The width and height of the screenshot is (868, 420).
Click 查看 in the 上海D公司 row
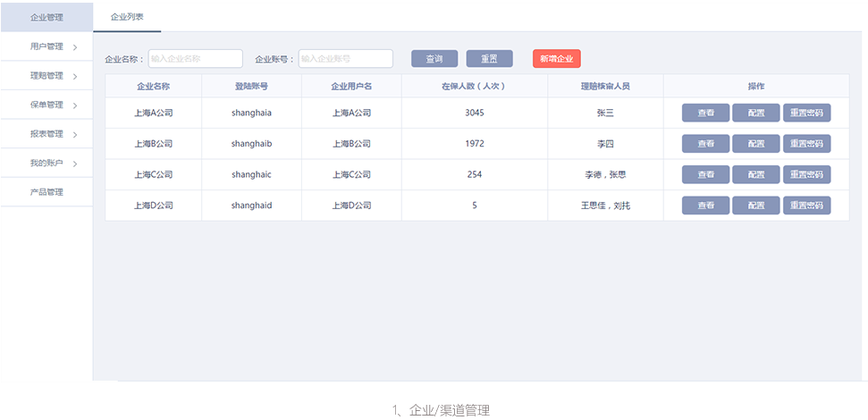tap(705, 206)
